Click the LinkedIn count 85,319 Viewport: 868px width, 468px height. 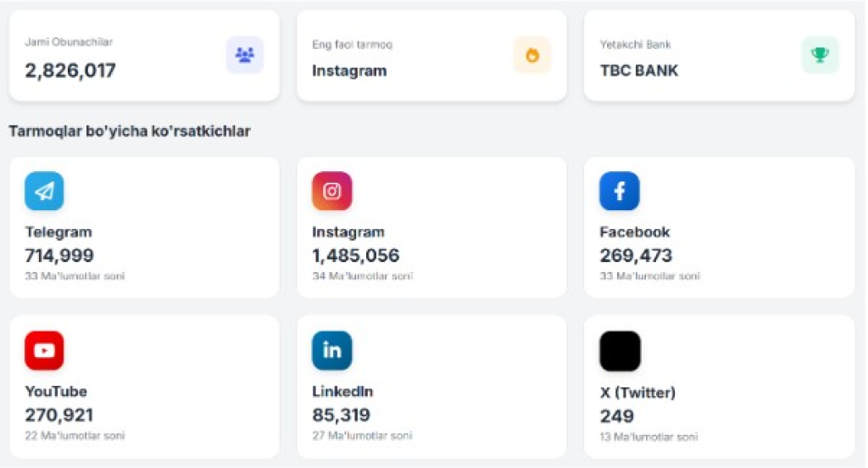pyautogui.click(x=342, y=415)
